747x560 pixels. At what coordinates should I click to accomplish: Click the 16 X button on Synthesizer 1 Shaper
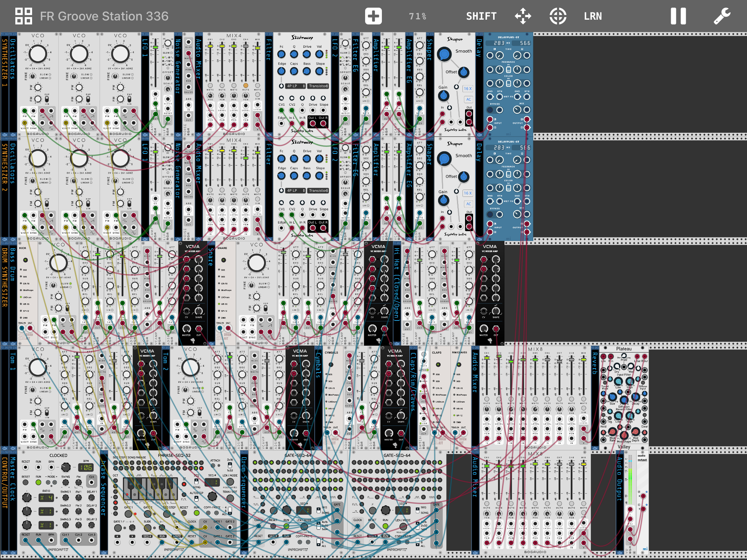click(468, 89)
